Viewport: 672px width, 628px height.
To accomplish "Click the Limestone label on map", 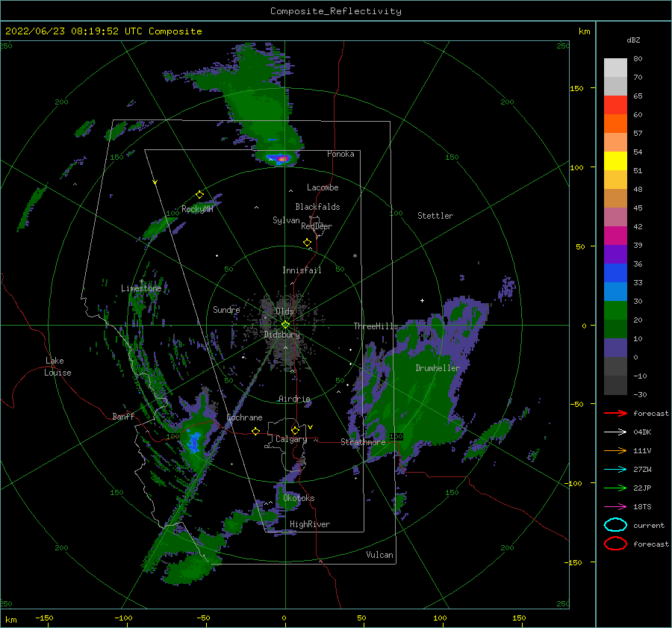I will (x=141, y=288).
